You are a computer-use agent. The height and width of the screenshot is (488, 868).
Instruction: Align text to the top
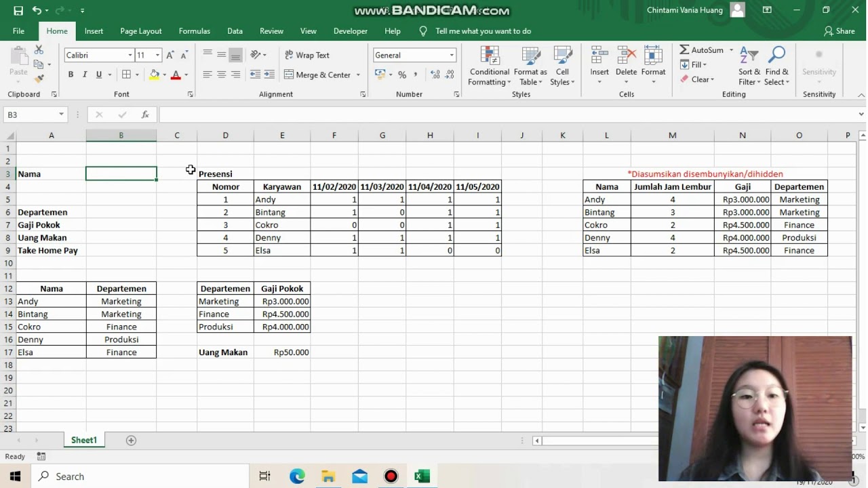pyautogui.click(x=208, y=55)
